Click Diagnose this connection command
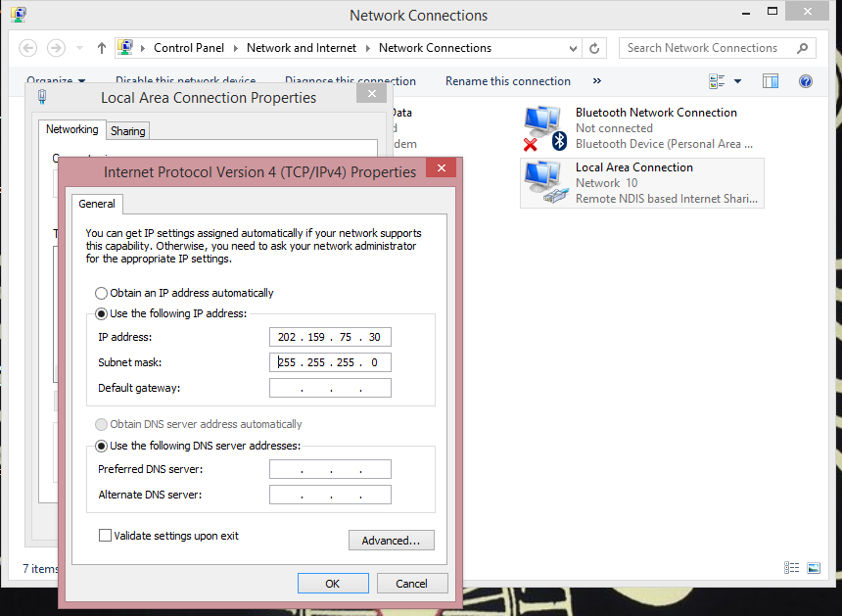The image size is (842, 616). pyautogui.click(x=351, y=81)
